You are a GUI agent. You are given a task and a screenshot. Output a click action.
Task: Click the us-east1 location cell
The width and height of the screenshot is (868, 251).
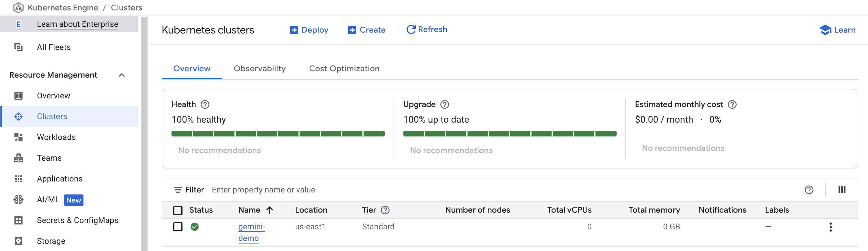310,227
